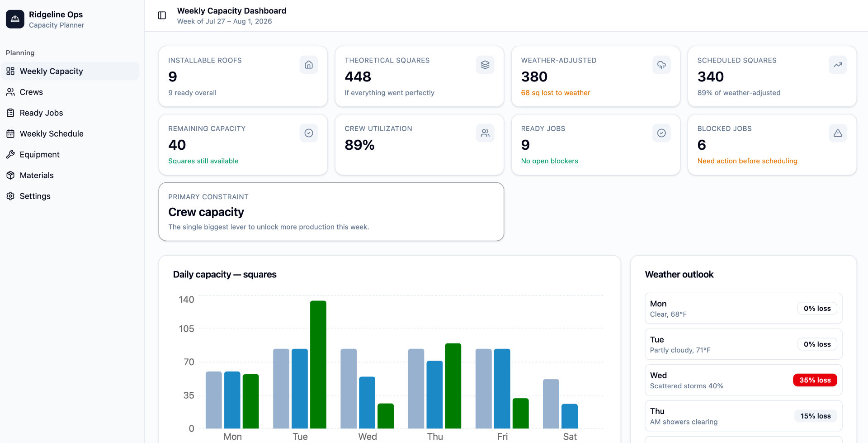Screen dimensions: 868x443
Task: Click the '68 sq lost to weather' note
Action: pos(555,93)
